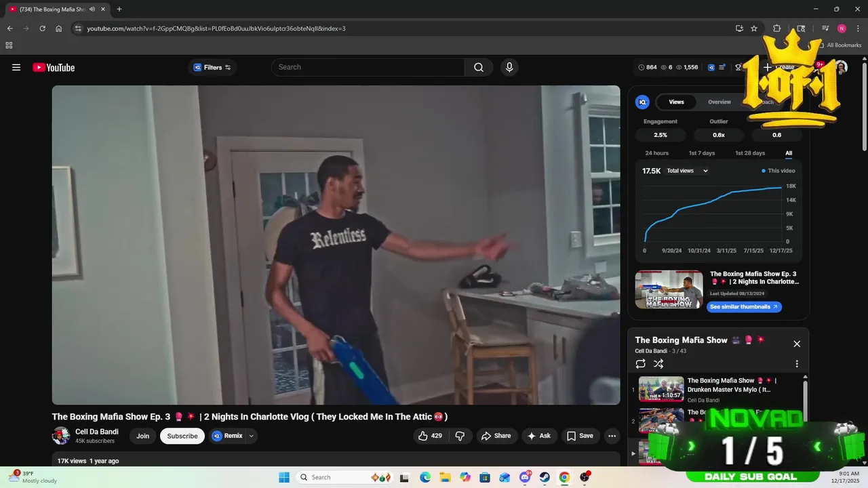868x488 pixels.
Task: Go back in Chrome
Action: click(x=9, y=28)
